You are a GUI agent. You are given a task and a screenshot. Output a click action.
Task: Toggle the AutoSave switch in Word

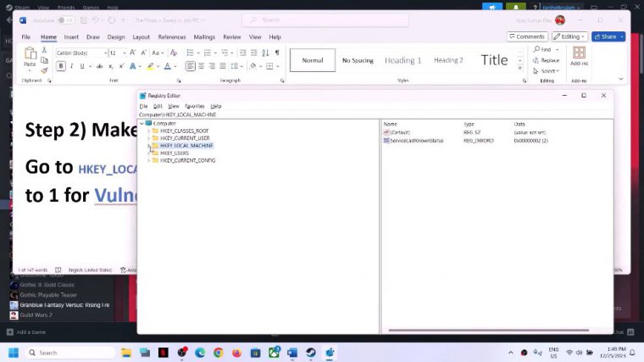(64, 19)
